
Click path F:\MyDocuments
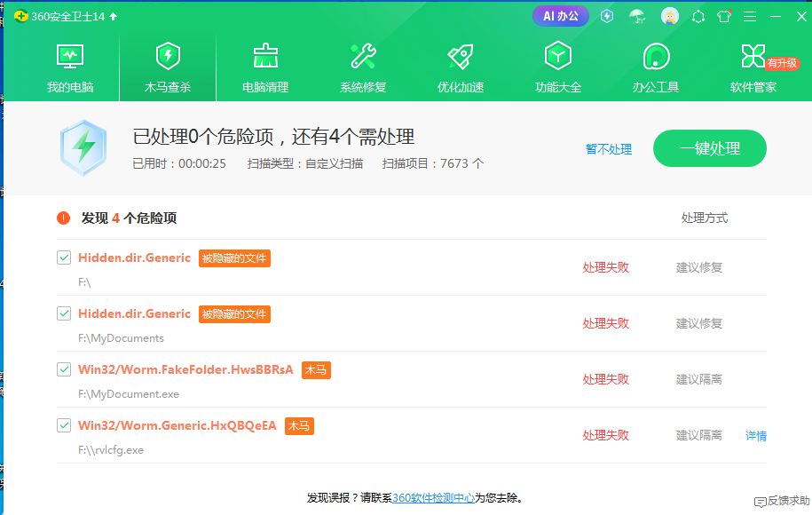point(121,338)
